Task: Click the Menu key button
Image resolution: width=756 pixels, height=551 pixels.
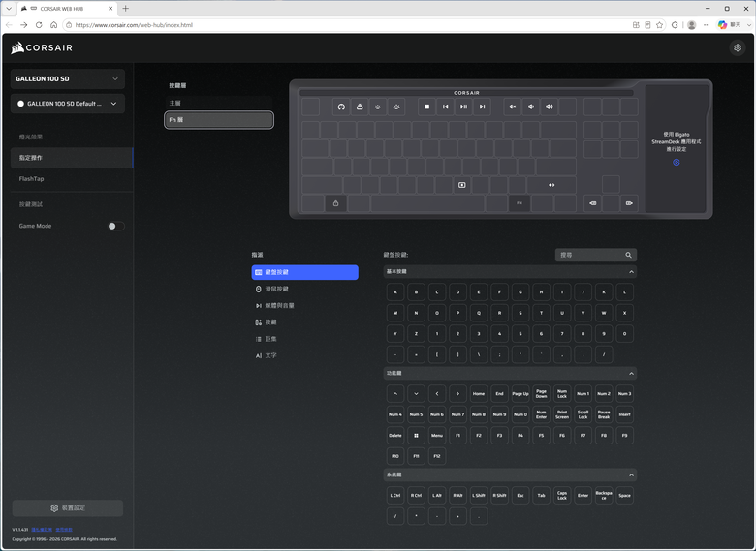Action: [437, 436]
